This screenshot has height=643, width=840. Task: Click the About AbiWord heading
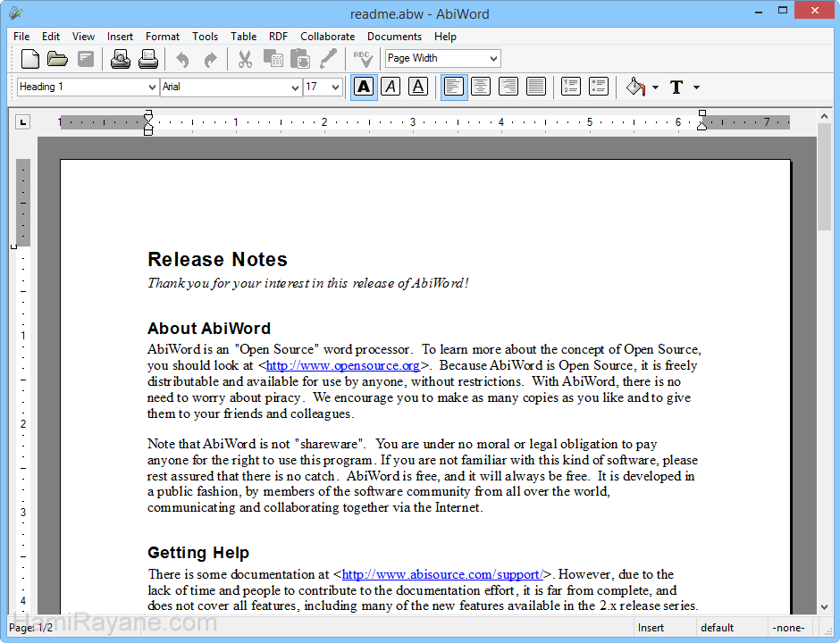tap(209, 328)
